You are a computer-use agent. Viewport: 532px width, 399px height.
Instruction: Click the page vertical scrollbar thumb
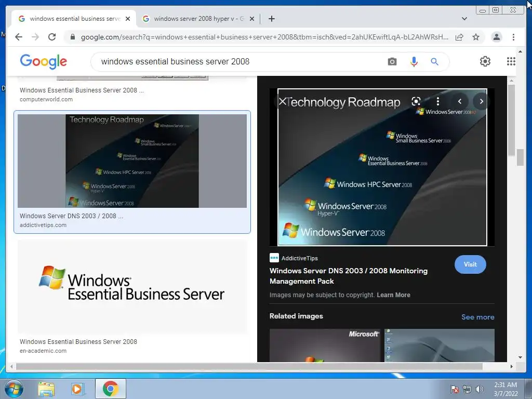tap(520, 157)
